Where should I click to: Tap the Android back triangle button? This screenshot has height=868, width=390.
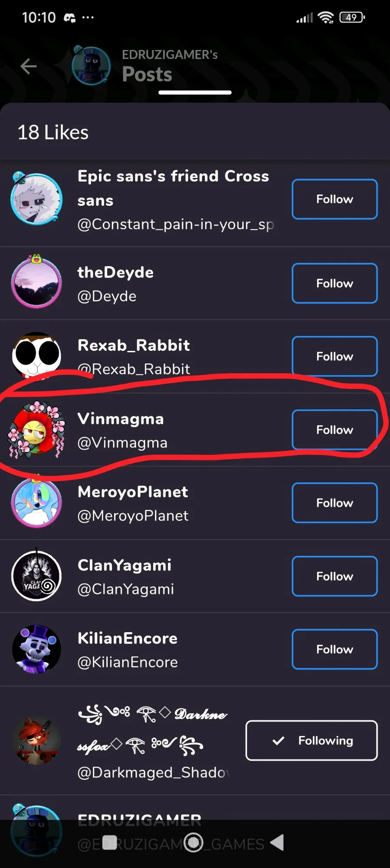coord(277,842)
